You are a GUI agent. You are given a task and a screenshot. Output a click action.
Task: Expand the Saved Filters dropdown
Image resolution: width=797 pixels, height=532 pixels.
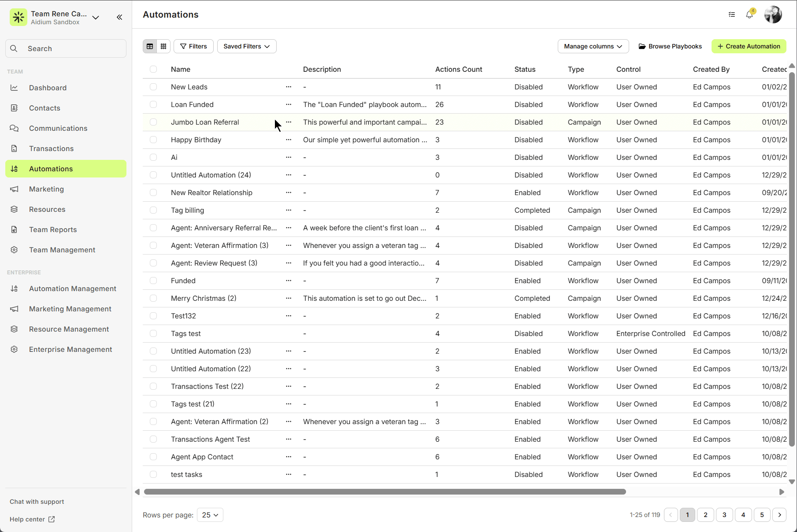coord(247,46)
